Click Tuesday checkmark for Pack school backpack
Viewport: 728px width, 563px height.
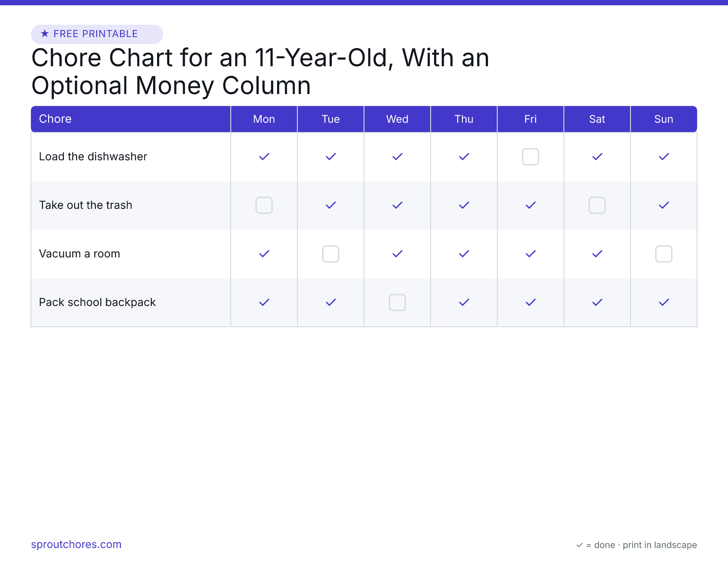330,302
